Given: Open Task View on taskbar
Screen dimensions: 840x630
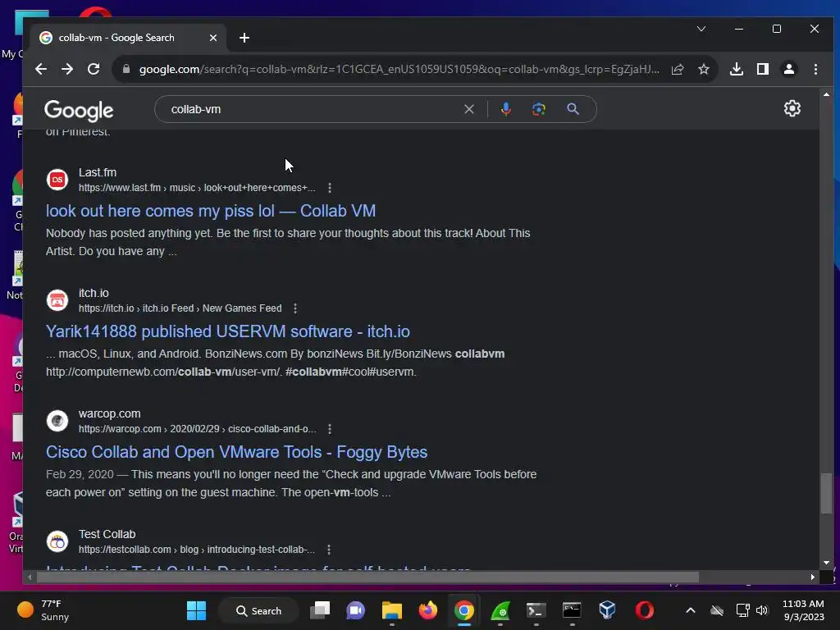Looking at the screenshot, I should 320,610.
